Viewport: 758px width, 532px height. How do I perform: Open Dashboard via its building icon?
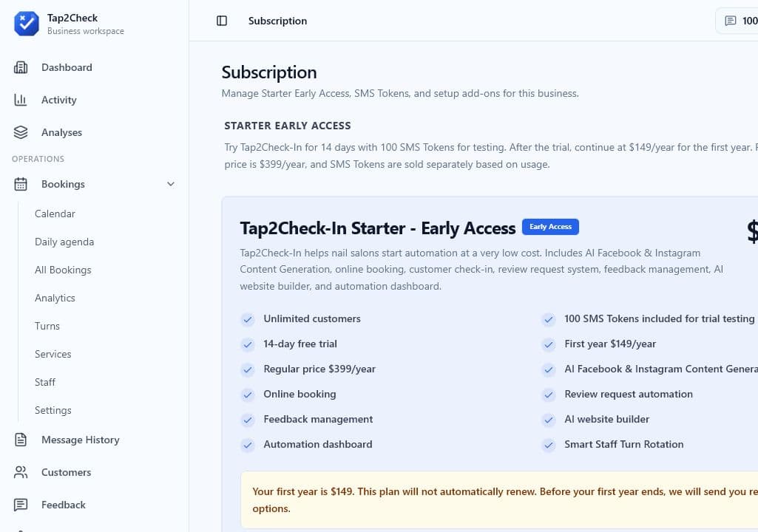pyautogui.click(x=21, y=67)
